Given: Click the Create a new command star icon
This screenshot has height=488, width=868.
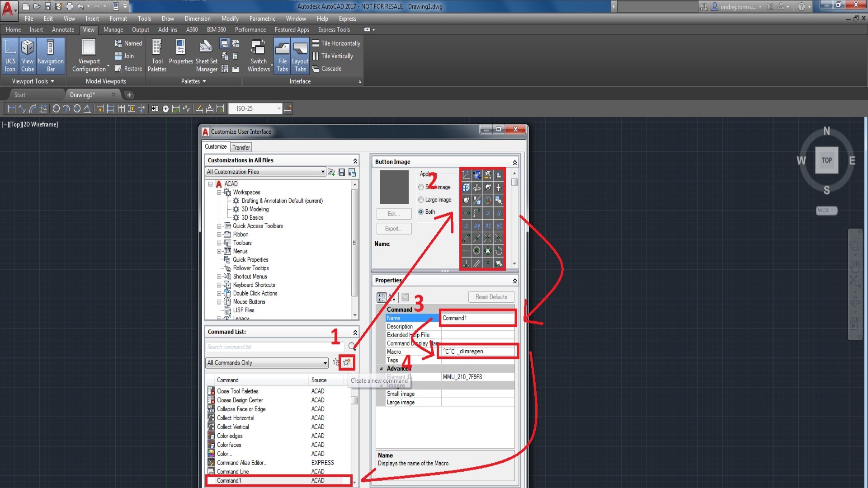Looking at the screenshot, I should [347, 362].
